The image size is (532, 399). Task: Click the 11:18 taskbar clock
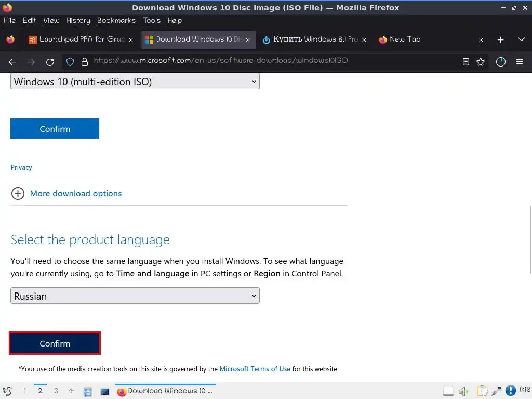[525, 389]
